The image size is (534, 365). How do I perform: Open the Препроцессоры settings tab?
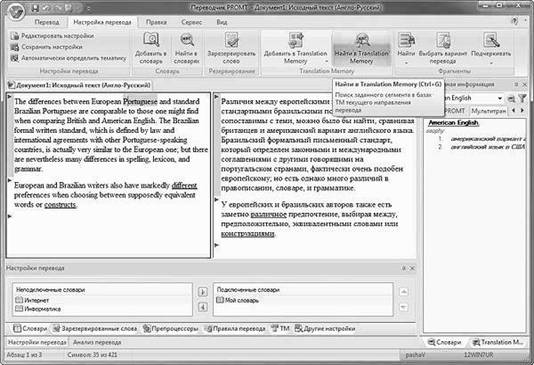click(171, 329)
